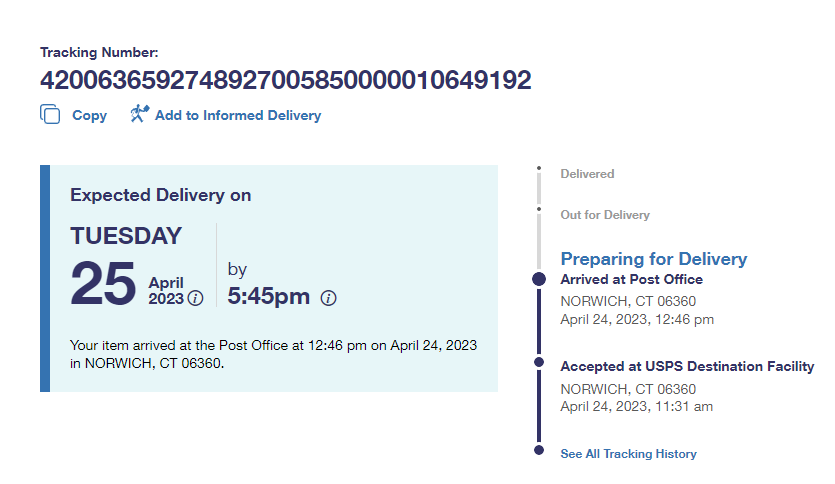Click the Copy link text
This screenshot has width=835, height=484.
click(x=89, y=115)
